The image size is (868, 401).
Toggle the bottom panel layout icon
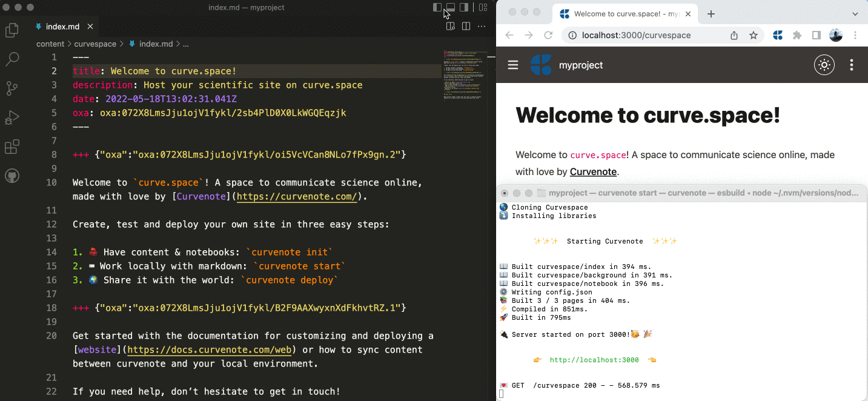pyautogui.click(x=451, y=7)
